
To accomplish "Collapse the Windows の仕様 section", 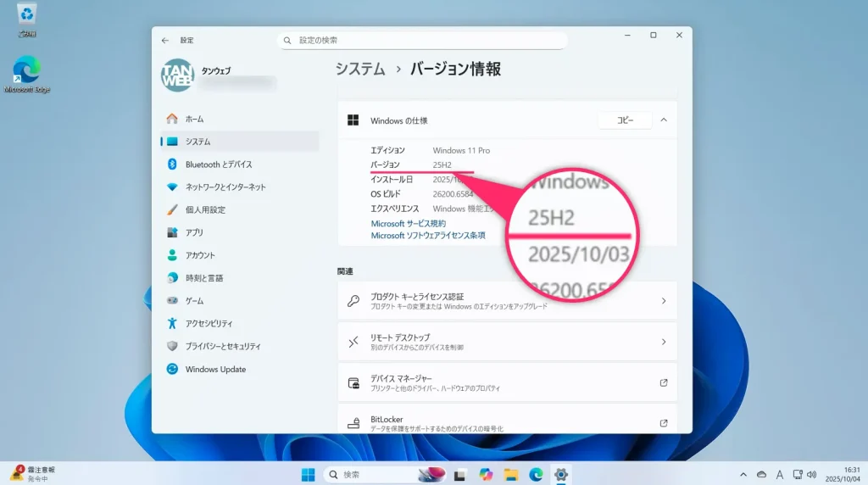I will (x=664, y=120).
